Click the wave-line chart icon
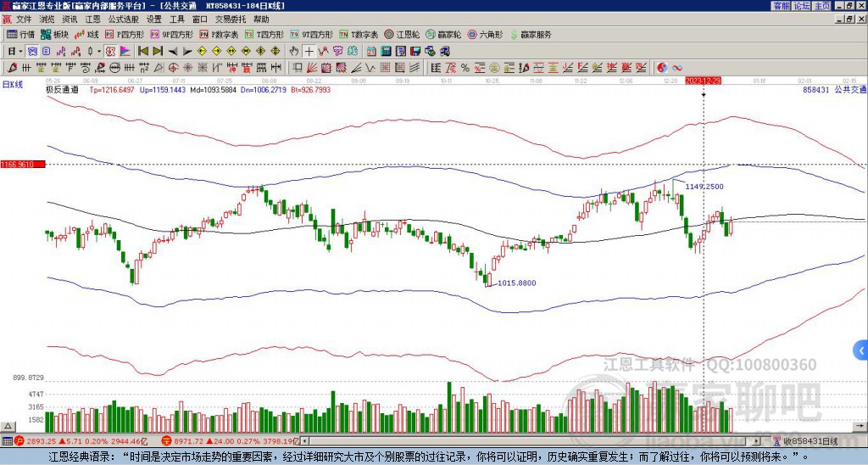 point(323,52)
